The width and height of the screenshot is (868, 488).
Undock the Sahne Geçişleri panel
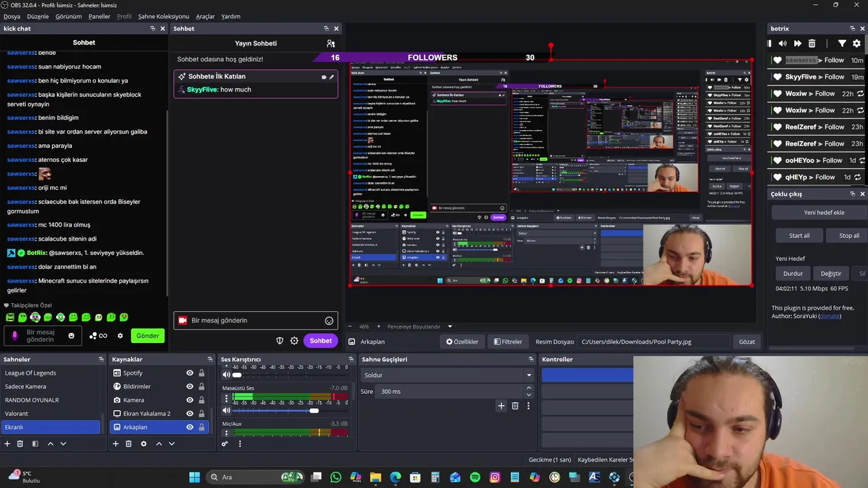pyautogui.click(x=531, y=359)
